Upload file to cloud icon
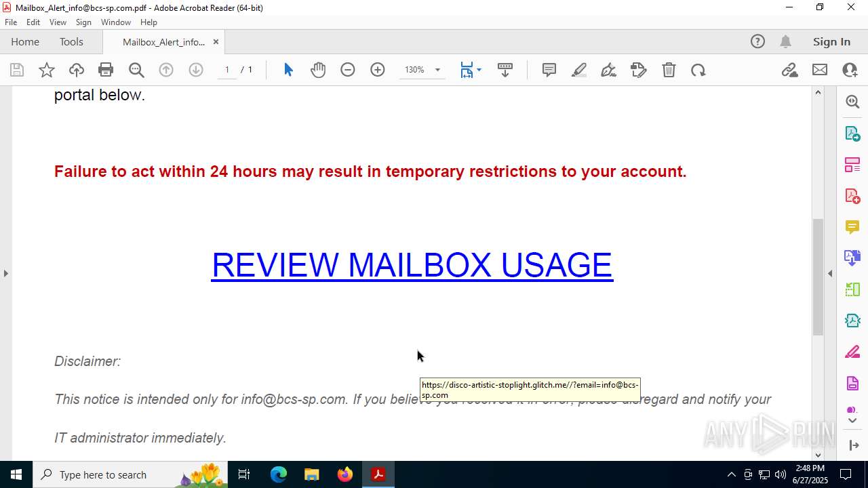Image resolution: width=868 pixels, height=488 pixels. 77,70
